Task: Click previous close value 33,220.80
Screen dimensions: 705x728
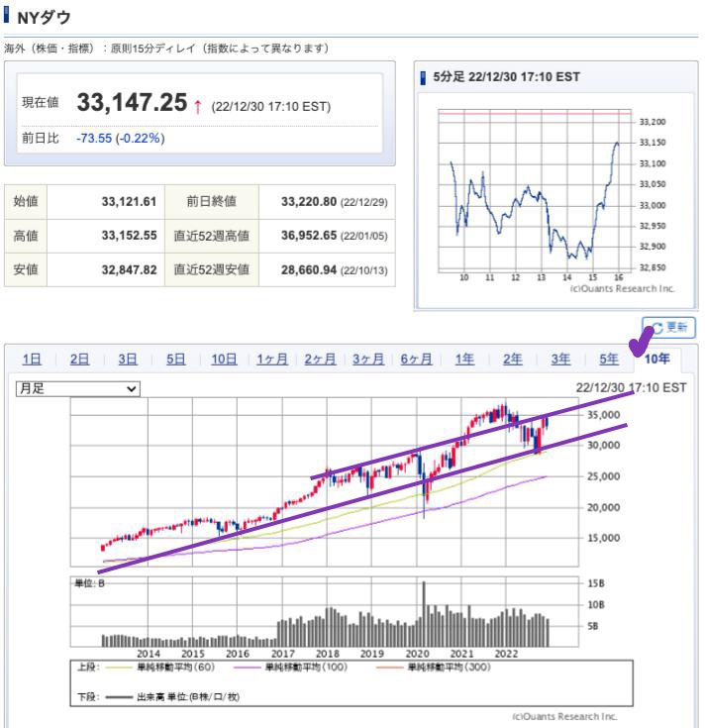Action: click(309, 201)
